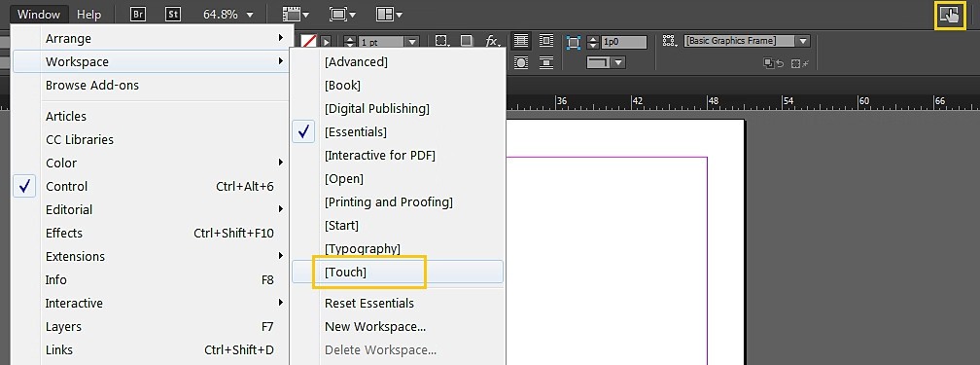Click the fx effects icon
Image resolution: width=980 pixels, height=365 pixels.
point(493,41)
